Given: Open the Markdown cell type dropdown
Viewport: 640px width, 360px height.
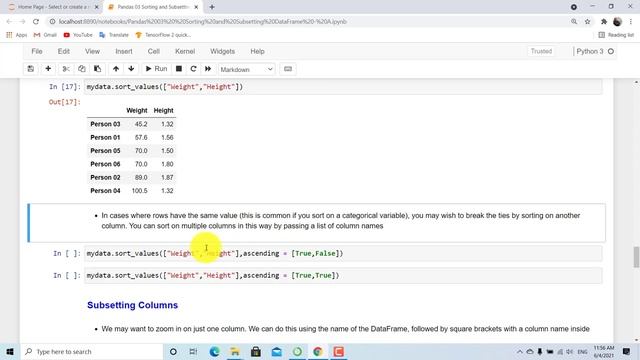Looking at the screenshot, I should [247, 69].
